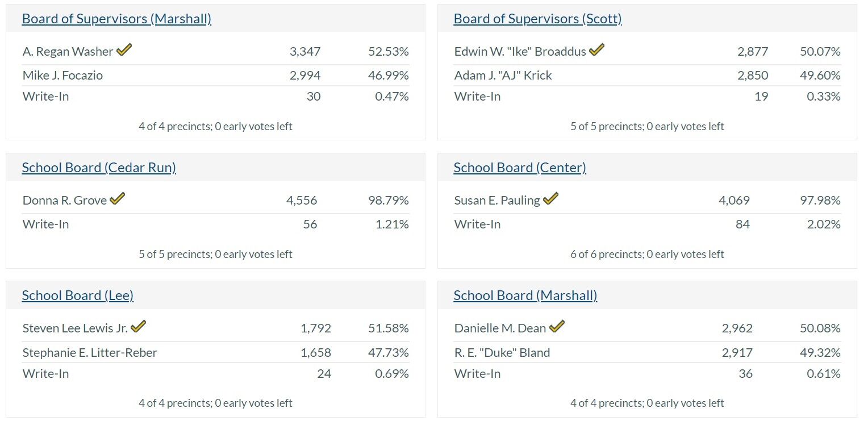Select Mike J. Focazio's candidate row
The width and height of the screenshot is (868, 429).
[x=62, y=74]
